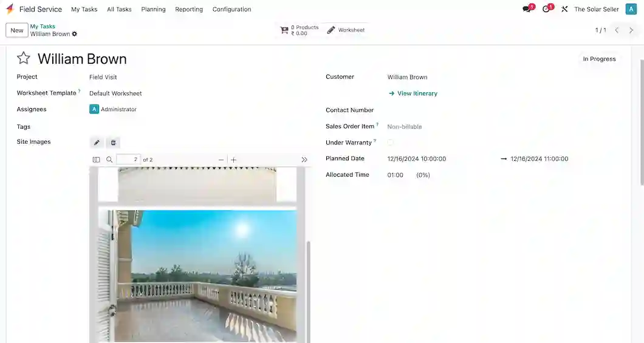Expand PDF viewer tools menu
644x343 pixels.
[304, 160]
